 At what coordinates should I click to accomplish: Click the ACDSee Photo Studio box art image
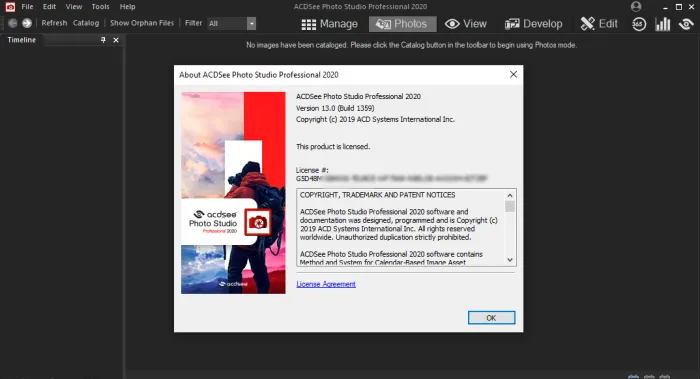[x=233, y=193]
